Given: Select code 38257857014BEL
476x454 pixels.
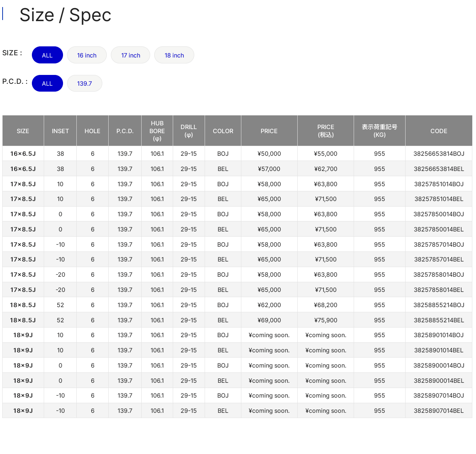Looking at the screenshot, I should pos(439,259).
